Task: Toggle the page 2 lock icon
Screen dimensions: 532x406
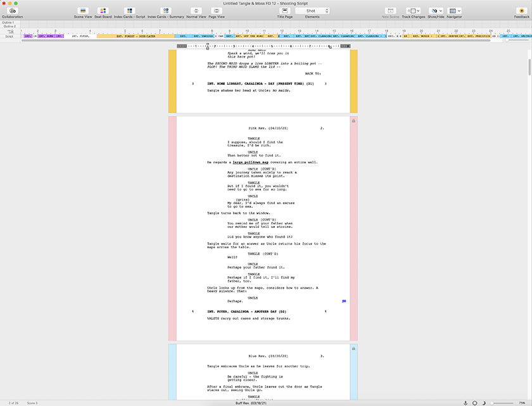Action: point(353,120)
